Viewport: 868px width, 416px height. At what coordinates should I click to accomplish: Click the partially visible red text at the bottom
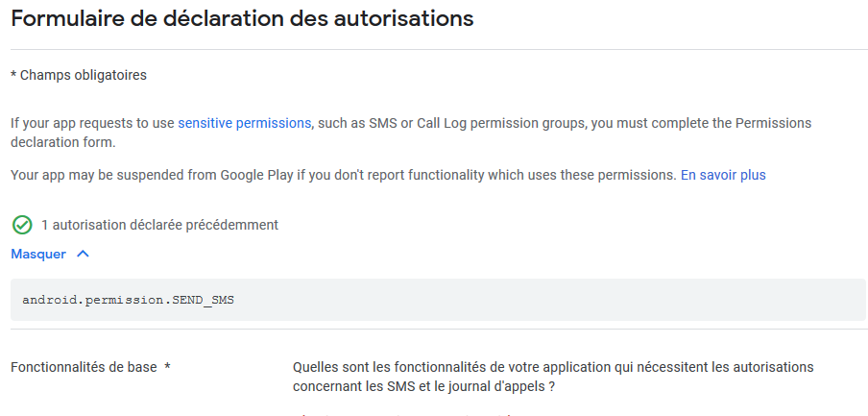pos(403,413)
